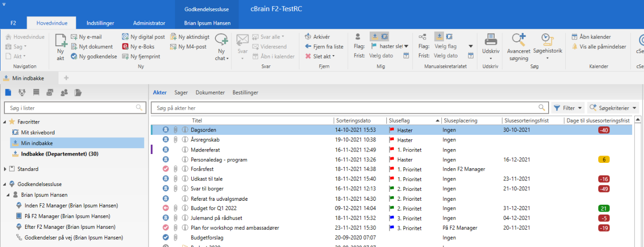The width and height of the screenshot is (644, 247).
Task: Click the Udskriv printer icon
Action: [490, 40]
